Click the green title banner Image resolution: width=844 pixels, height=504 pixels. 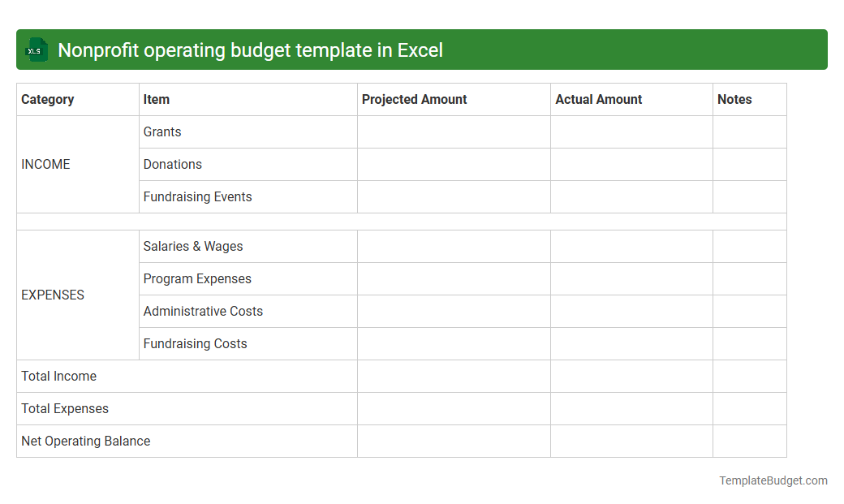click(x=422, y=50)
